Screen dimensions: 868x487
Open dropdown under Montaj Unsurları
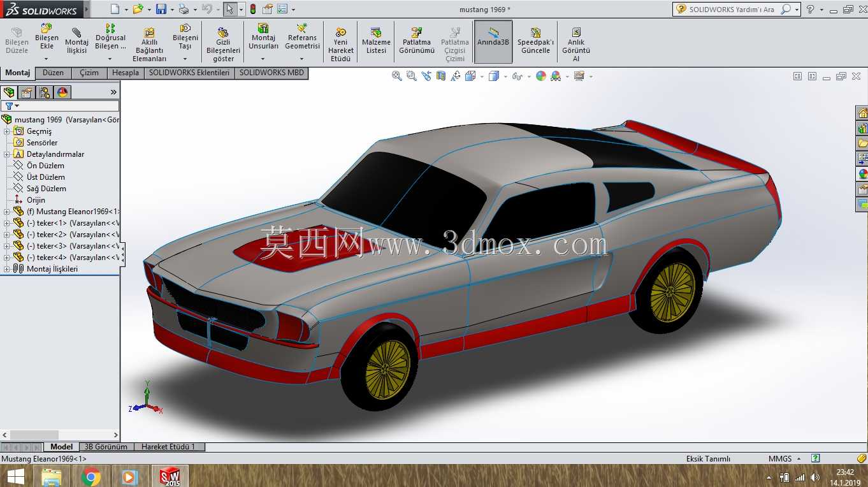point(263,59)
